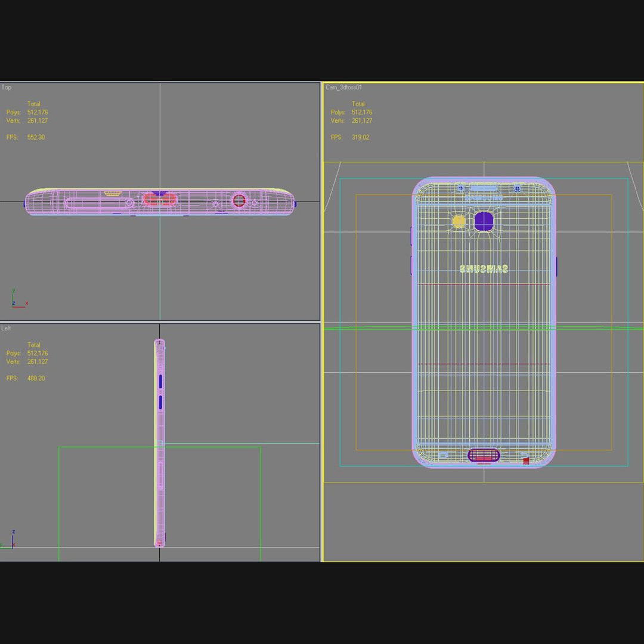Viewport: 644px width, 644px height.
Task: Open the Cam_3dtoss01 viewport label menu
Action: coord(344,87)
